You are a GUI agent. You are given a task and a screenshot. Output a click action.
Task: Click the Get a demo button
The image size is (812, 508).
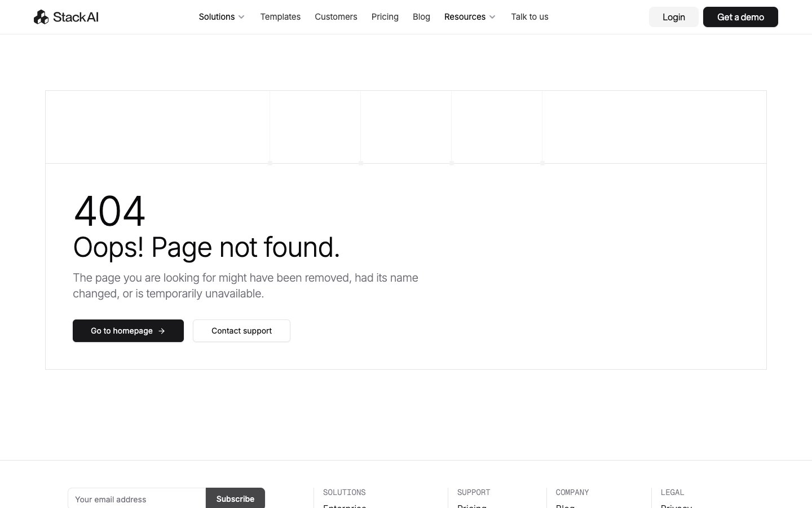click(x=740, y=17)
